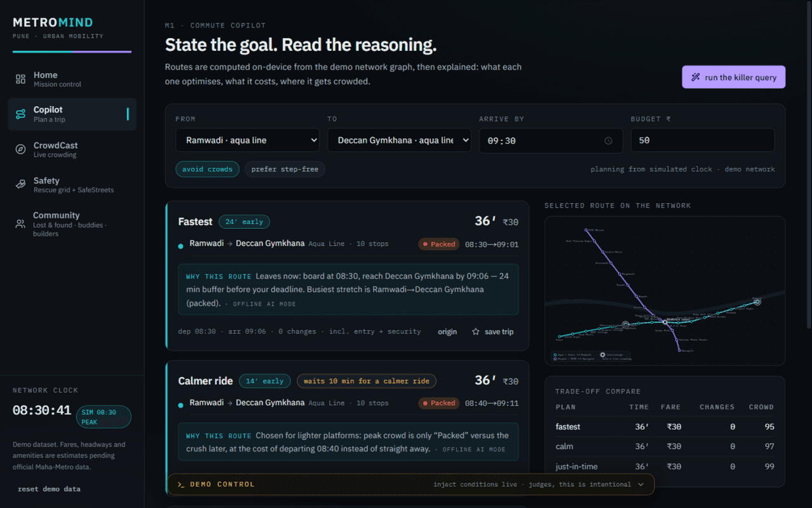Click the network clock reading 08:30:41
This screenshot has width=812, height=508.
42,411
